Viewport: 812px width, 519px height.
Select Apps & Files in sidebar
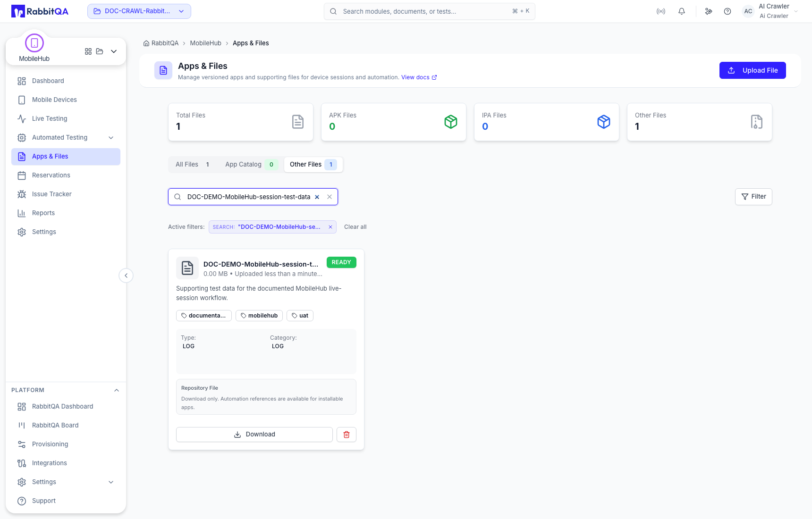(x=66, y=157)
